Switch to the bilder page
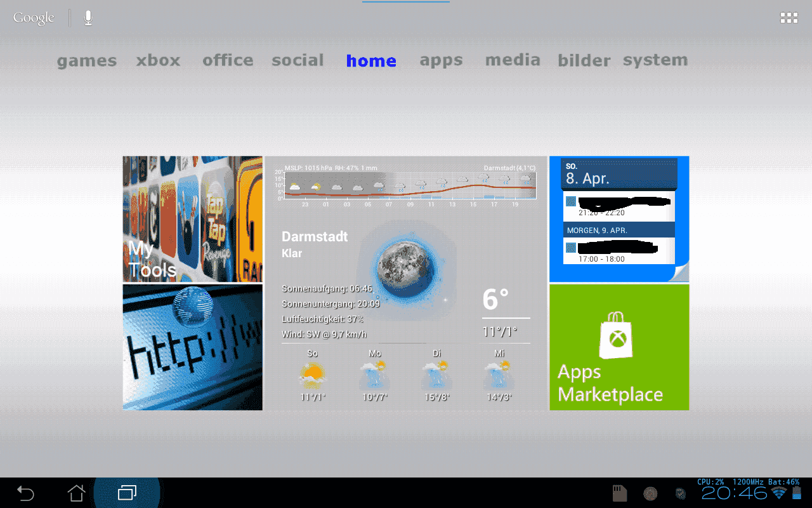Screen dimensions: 812x508 point(584,60)
